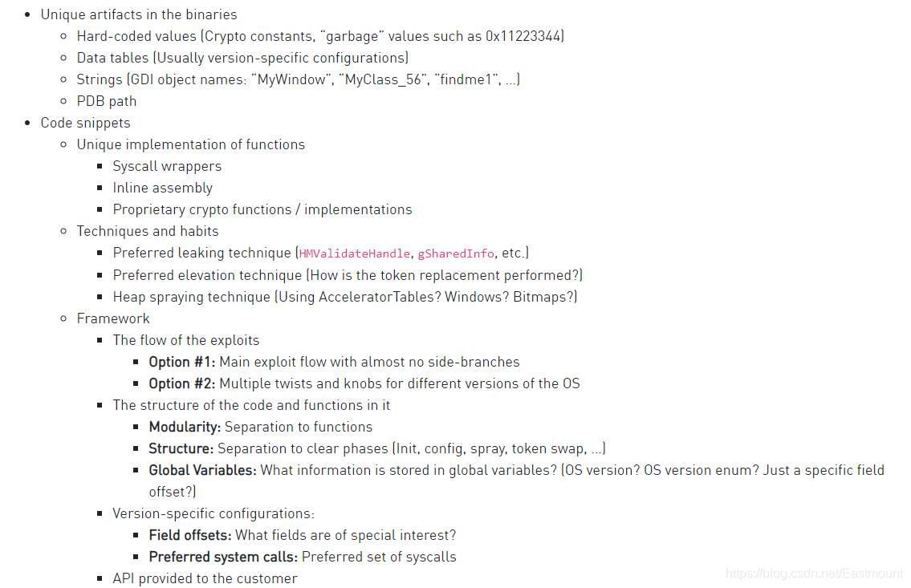This screenshot has width=911, height=588.
Task: Click the 'Techniques and habits' sub-heading
Action: click(148, 232)
